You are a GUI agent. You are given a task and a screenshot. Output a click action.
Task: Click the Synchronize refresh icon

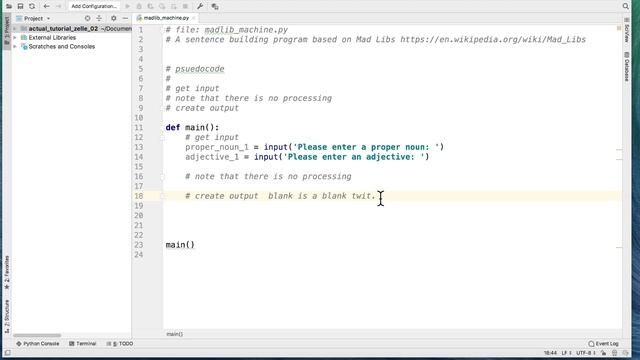pos(32,6)
